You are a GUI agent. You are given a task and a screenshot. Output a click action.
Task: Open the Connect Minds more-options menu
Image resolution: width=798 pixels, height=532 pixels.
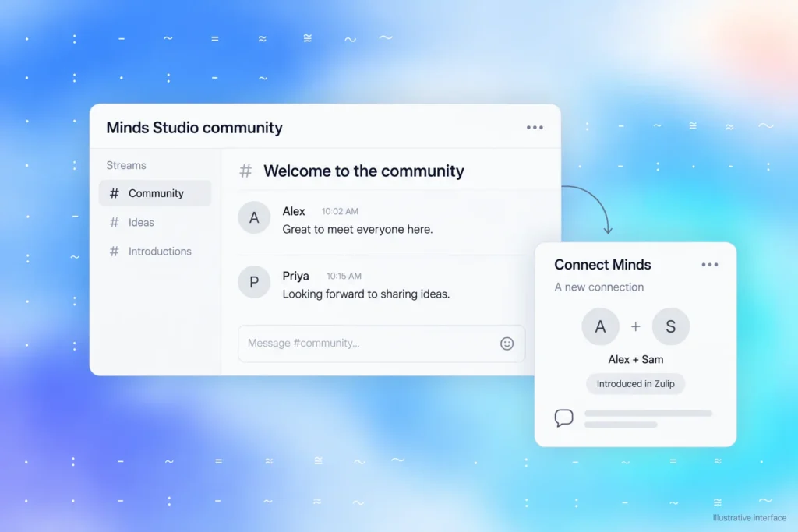(x=709, y=265)
